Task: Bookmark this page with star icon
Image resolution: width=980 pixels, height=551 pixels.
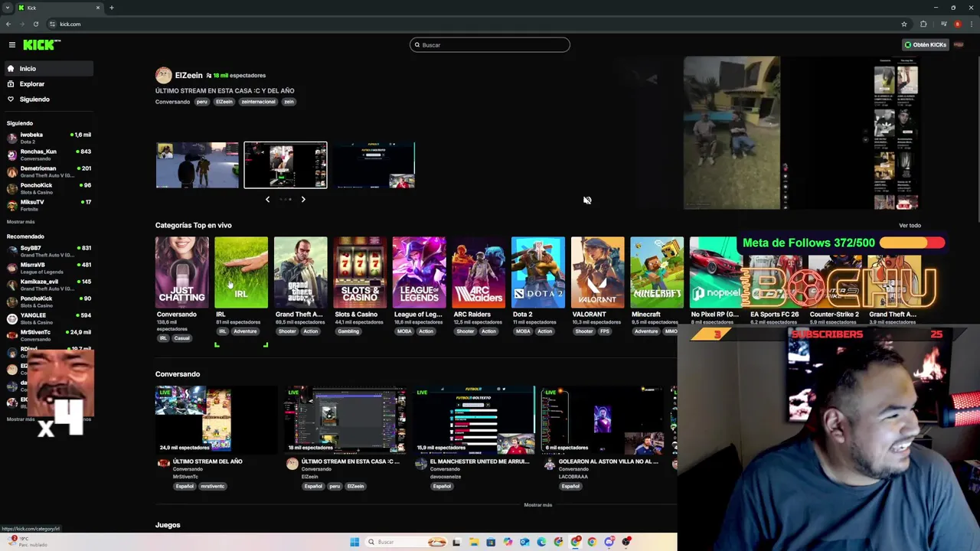Action: 904,24
